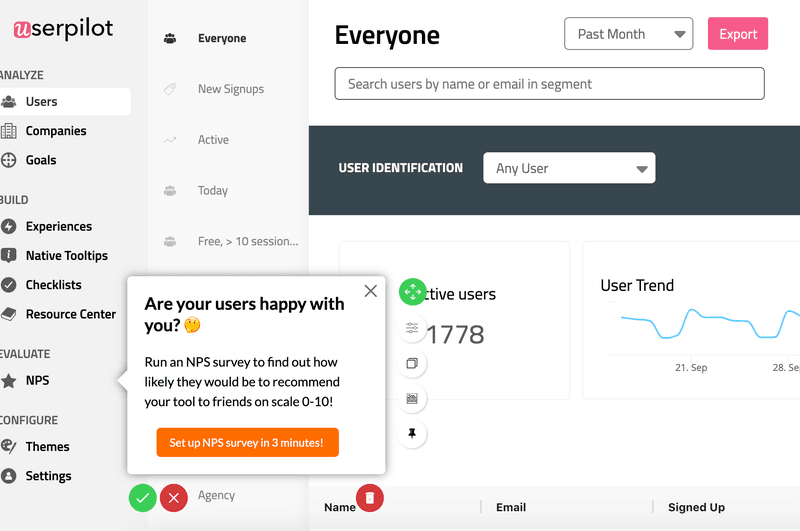Image resolution: width=800 pixels, height=531 pixels.
Task: Open Experiences in the Build section
Action: click(59, 226)
